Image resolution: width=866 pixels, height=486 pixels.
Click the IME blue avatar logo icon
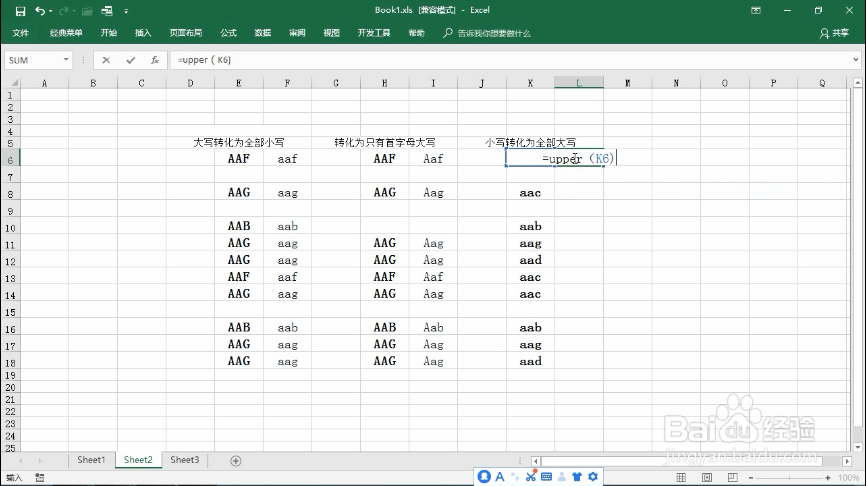pos(484,477)
